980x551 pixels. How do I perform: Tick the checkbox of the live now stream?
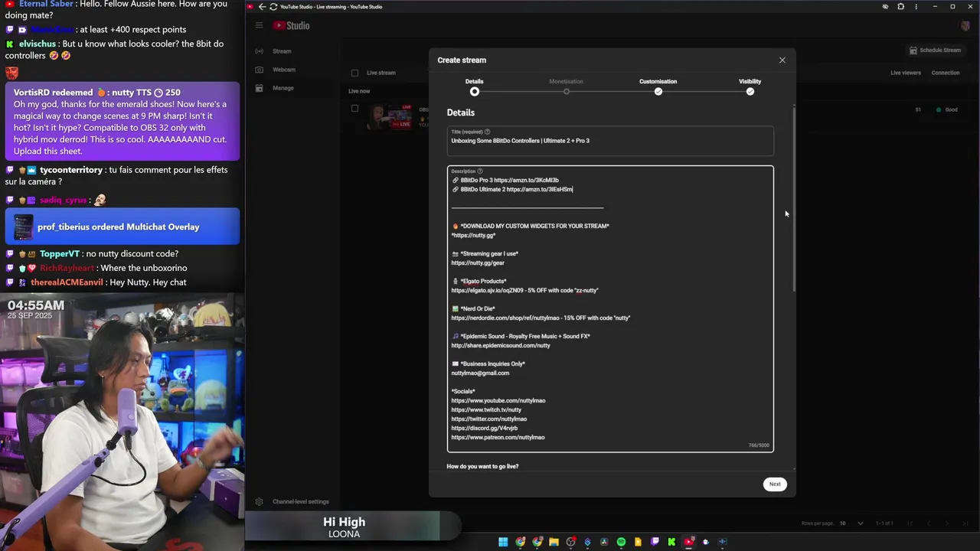[354, 109]
